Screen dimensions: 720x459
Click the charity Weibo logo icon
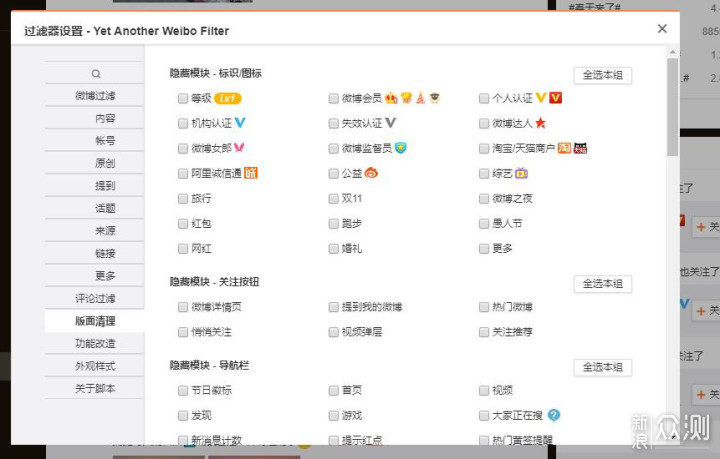(x=371, y=173)
